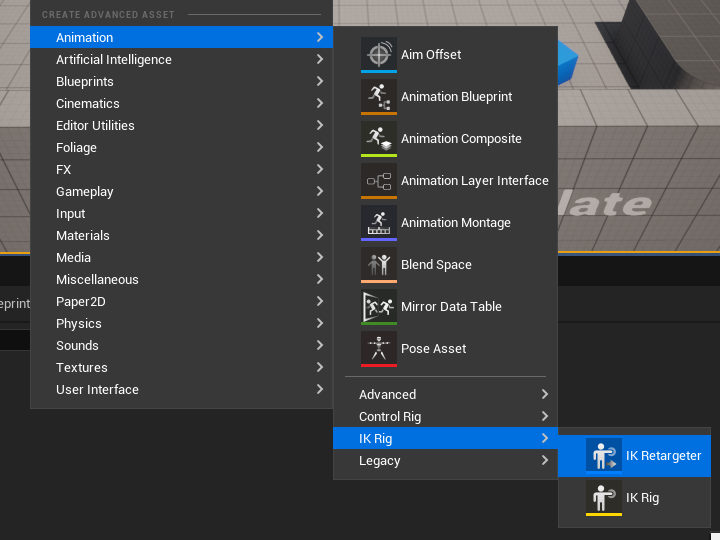Choose Pose Asset label
This screenshot has height=540, width=720.
433,349
